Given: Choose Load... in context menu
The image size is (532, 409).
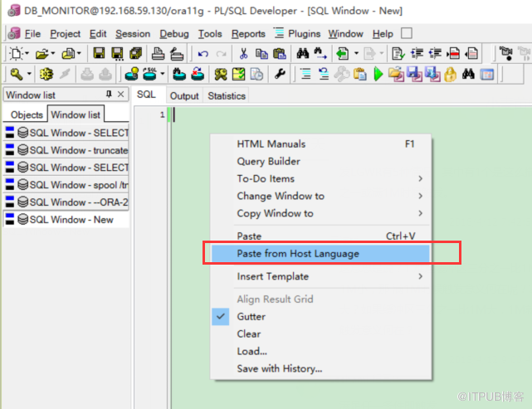Looking at the screenshot, I should [320, 351].
